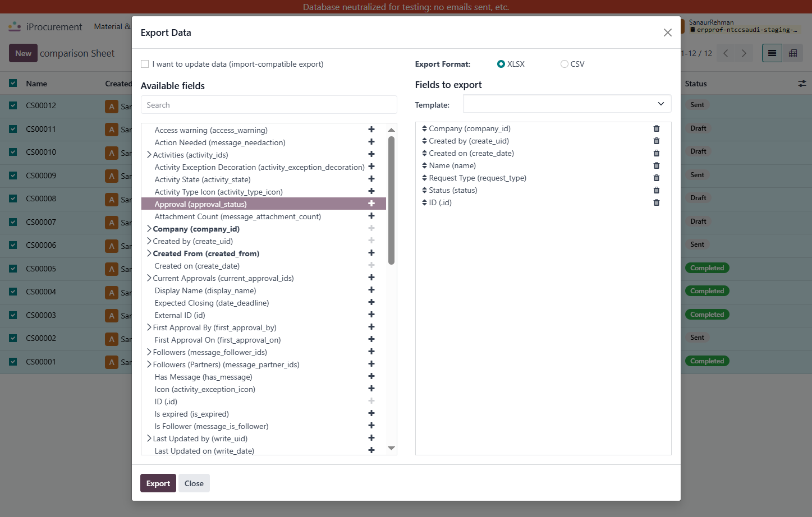The width and height of the screenshot is (812, 517).
Task: Click New button on comparison Sheet
Action: click(23, 53)
